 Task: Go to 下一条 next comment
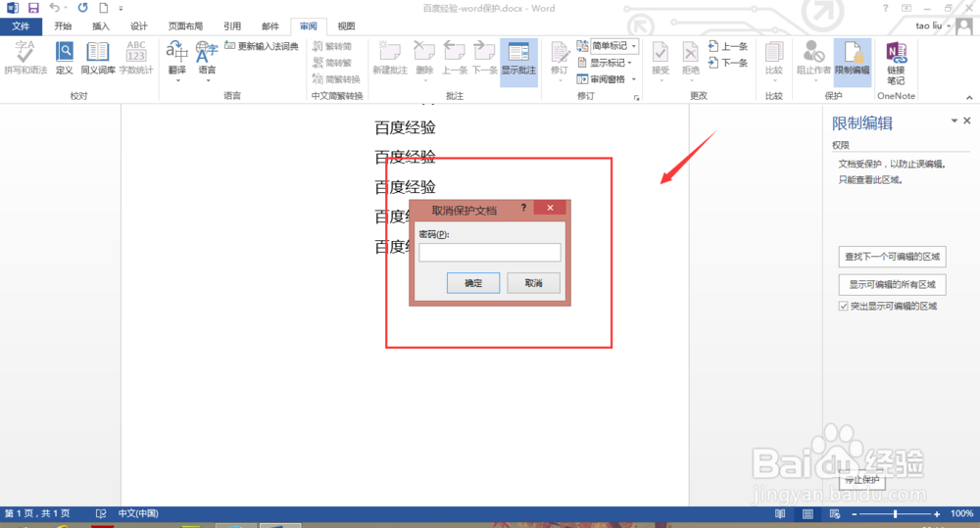[484, 58]
